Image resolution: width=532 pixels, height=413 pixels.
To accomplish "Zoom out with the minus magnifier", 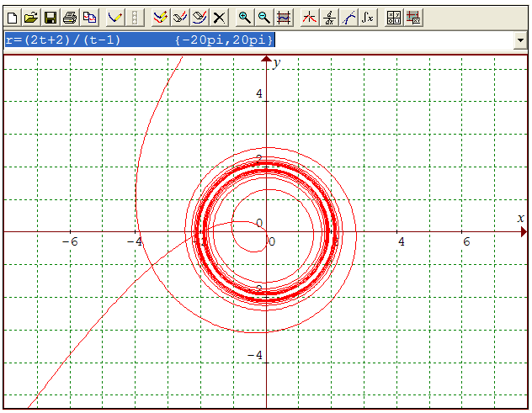I will pyautogui.click(x=264, y=18).
